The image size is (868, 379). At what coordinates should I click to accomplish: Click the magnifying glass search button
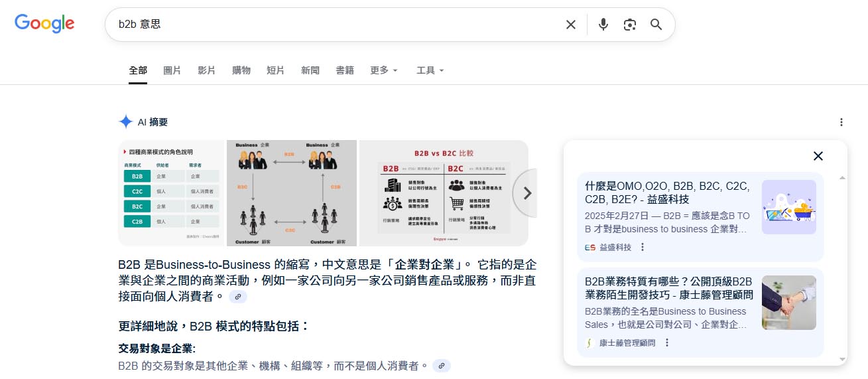[656, 25]
